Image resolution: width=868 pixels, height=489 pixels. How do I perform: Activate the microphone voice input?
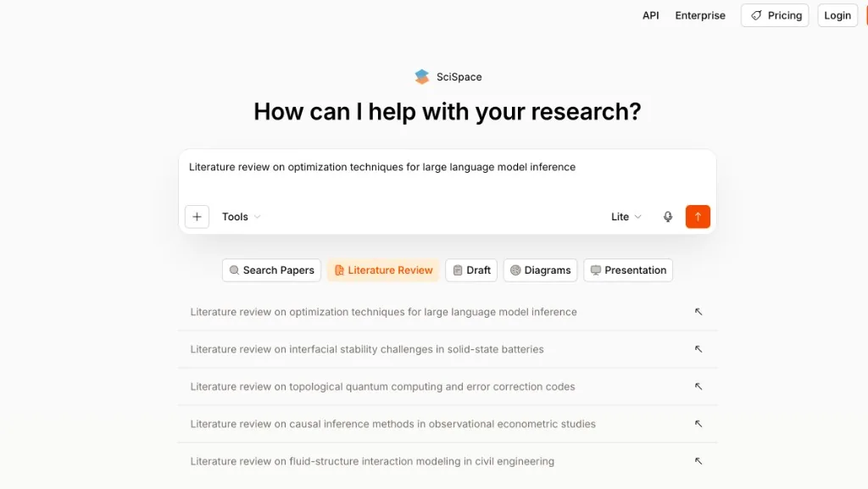pos(668,217)
